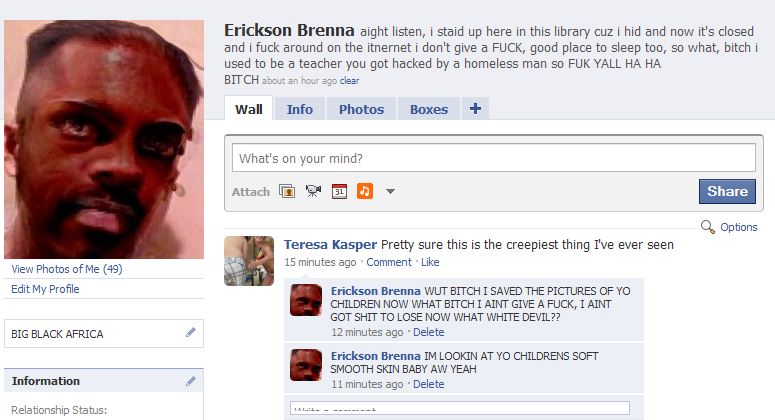Image resolution: width=775 pixels, height=420 pixels.
Task: Attach an event using the calendar icon
Action: (339, 191)
